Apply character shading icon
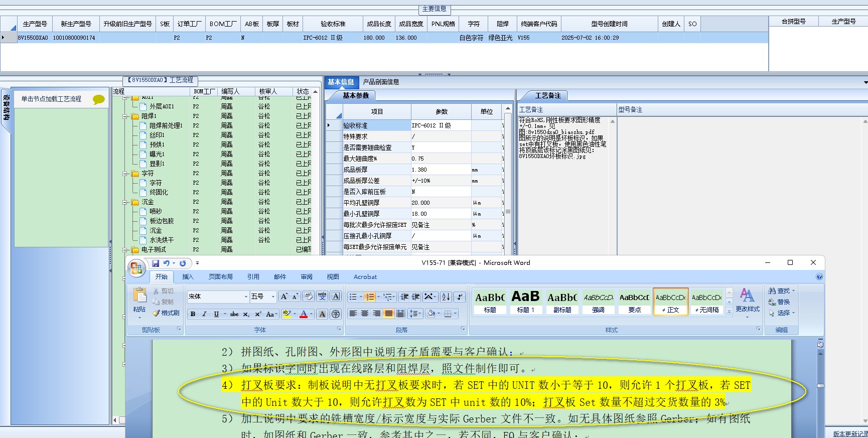Image resolution: width=868 pixels, height=438 pixels. (322, 314)
